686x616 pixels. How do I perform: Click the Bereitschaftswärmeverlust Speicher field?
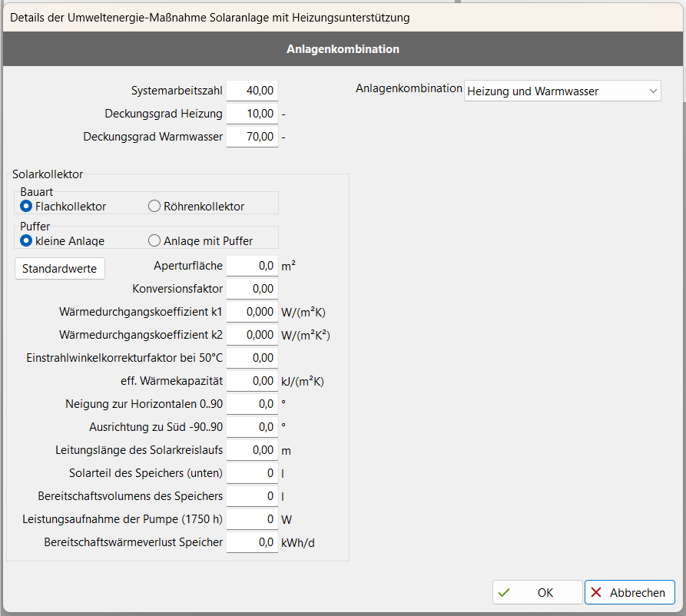pyautogui.click(x=252, y=542)
